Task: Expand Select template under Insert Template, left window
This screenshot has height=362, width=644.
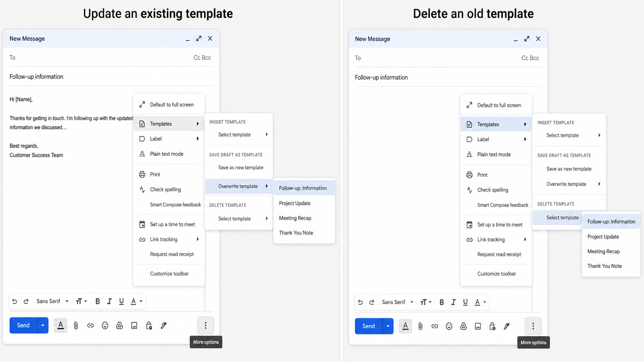Action: tap(239, 135)
